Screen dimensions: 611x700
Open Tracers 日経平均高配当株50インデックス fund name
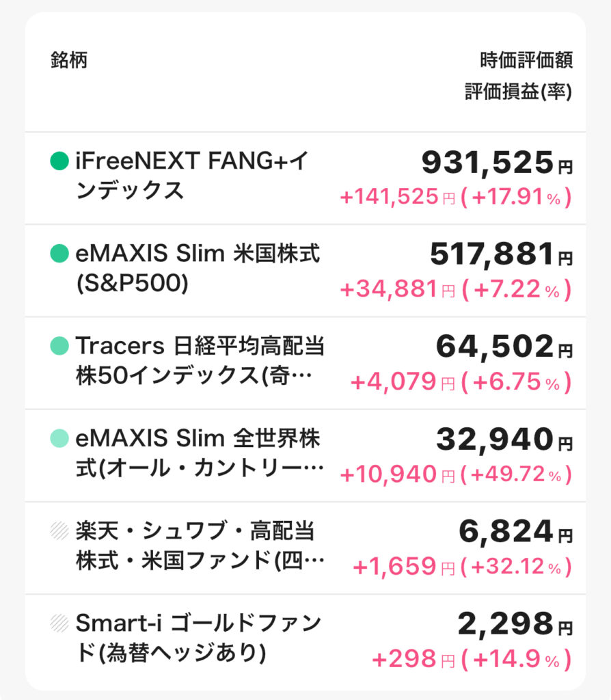(x=200, y=361)
